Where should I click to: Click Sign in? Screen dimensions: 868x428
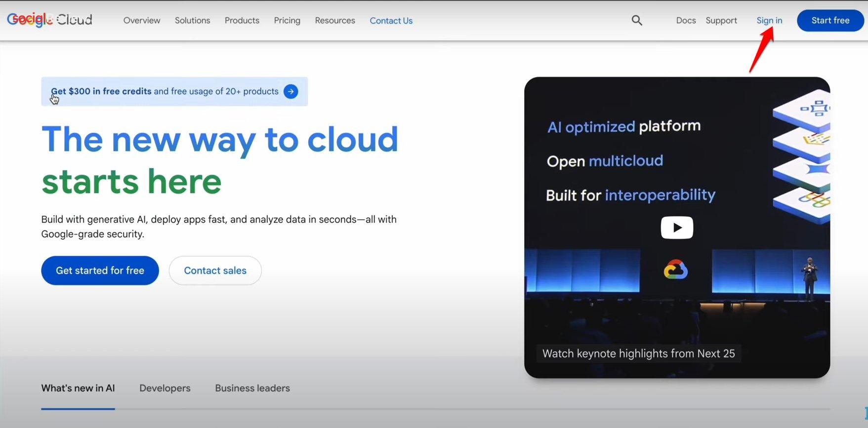pos(769,20)
